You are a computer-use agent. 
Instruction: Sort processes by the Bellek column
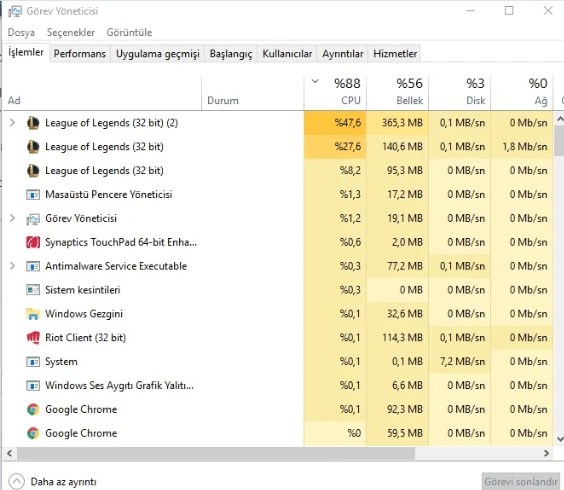click(x=397, y=92)
